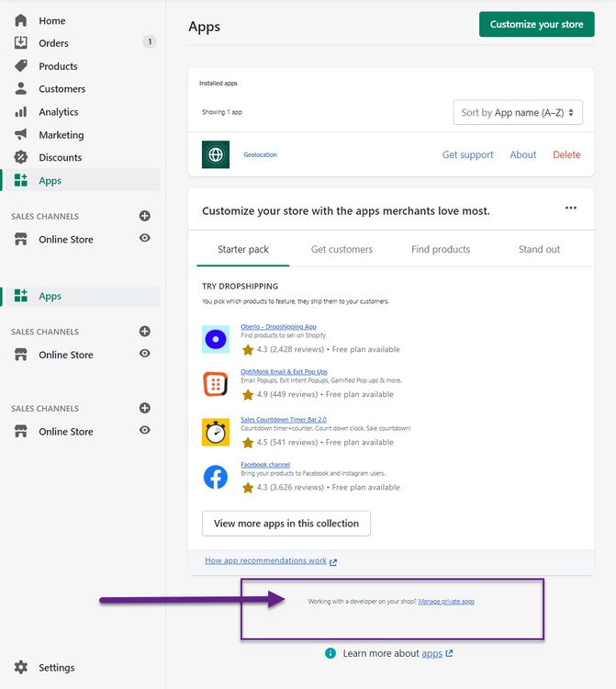Switch to the Starter pack tab
This screenshot has height=689, width=616.
click(x=242, y=249)
